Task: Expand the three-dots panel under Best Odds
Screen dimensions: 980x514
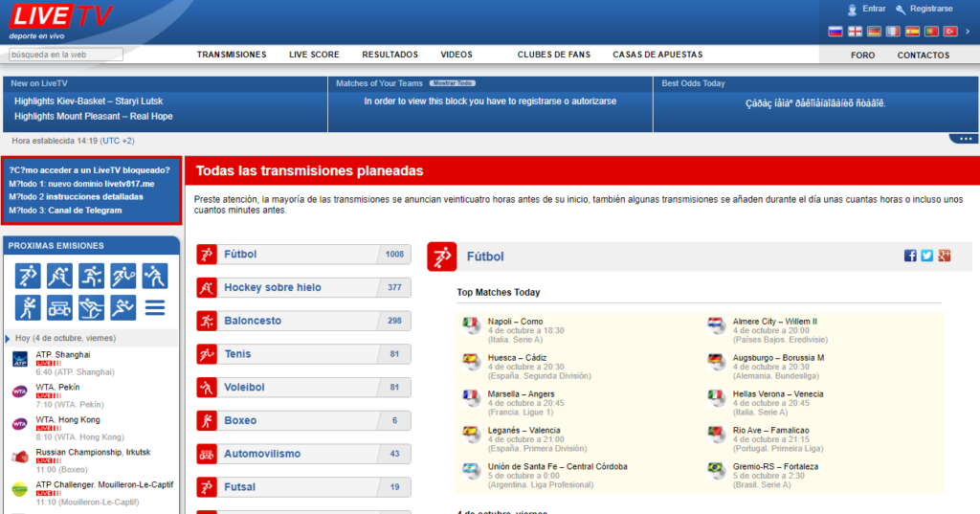Action: coord(963,140)
